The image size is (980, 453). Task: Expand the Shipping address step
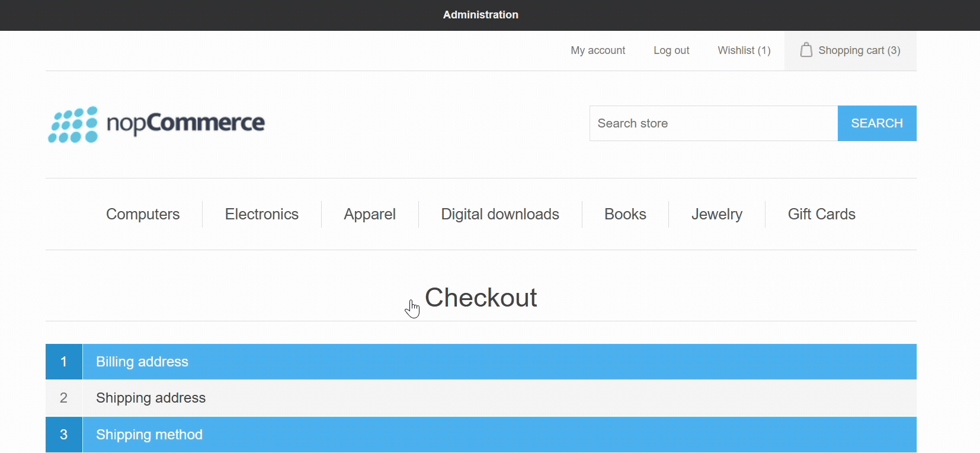[x=151, y=398]
